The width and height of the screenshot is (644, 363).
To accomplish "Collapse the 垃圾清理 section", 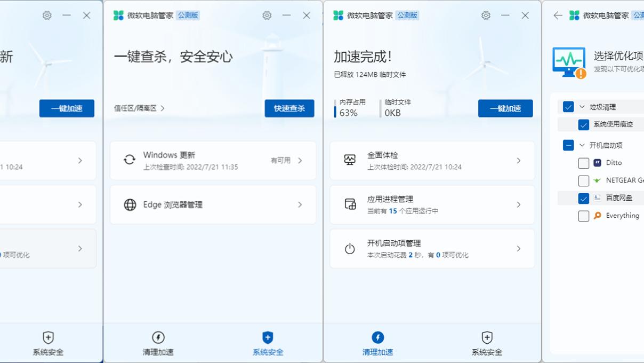I will [x=583, y=107].
